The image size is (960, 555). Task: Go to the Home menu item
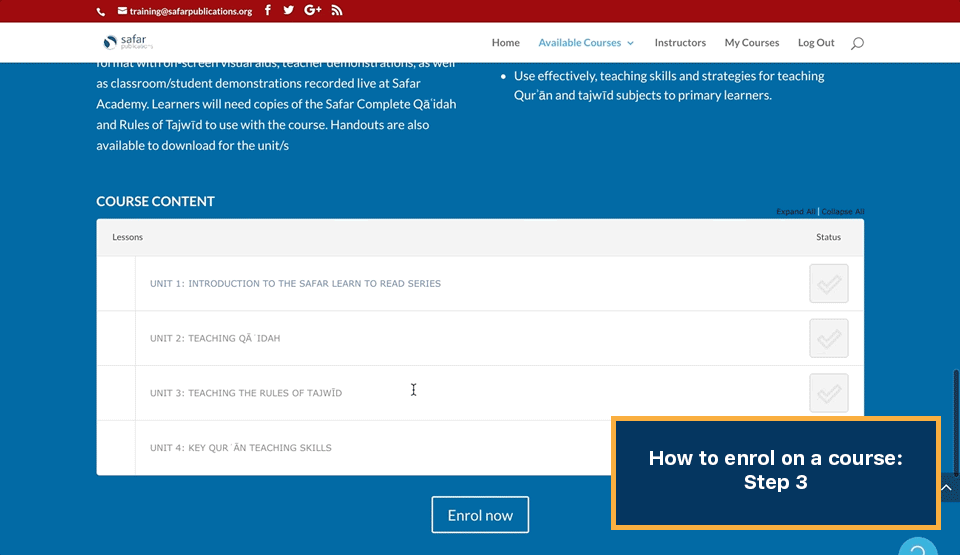pyautogui.click(x=506, y=42)
